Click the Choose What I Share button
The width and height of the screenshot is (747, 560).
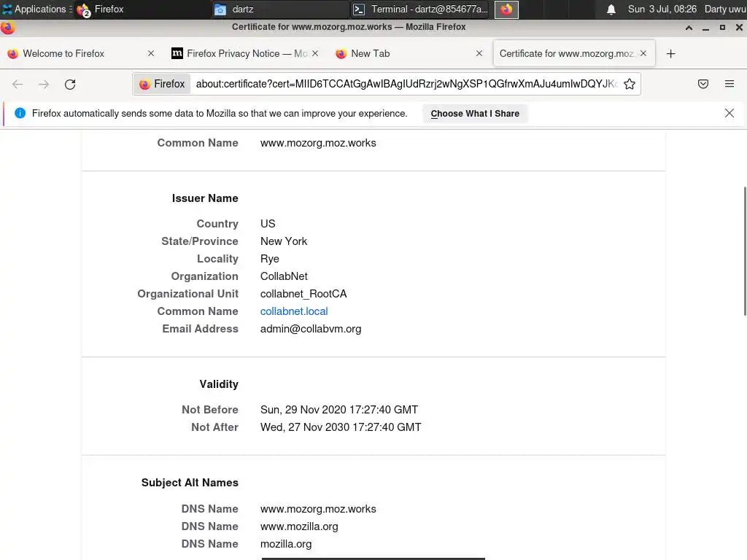coord(475,114)
